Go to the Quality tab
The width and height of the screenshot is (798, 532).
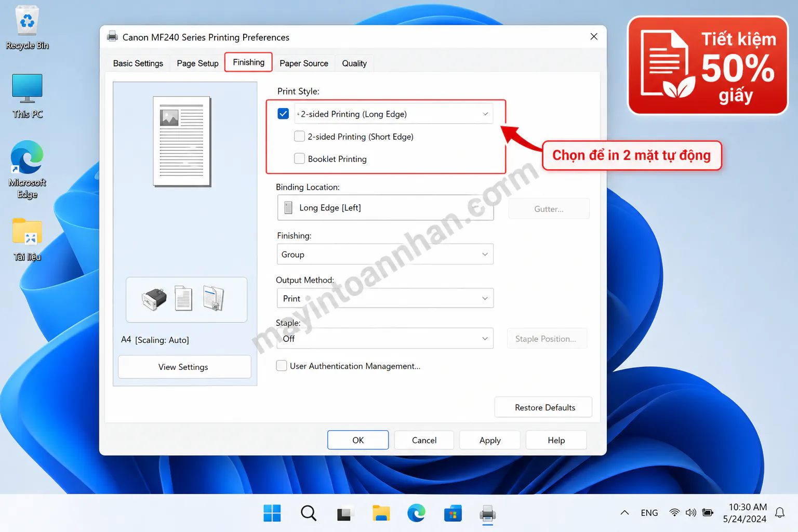click(354, 63)
